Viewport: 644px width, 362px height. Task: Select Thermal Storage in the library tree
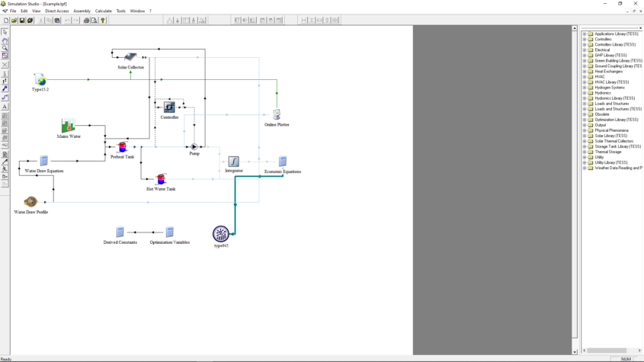607,152
